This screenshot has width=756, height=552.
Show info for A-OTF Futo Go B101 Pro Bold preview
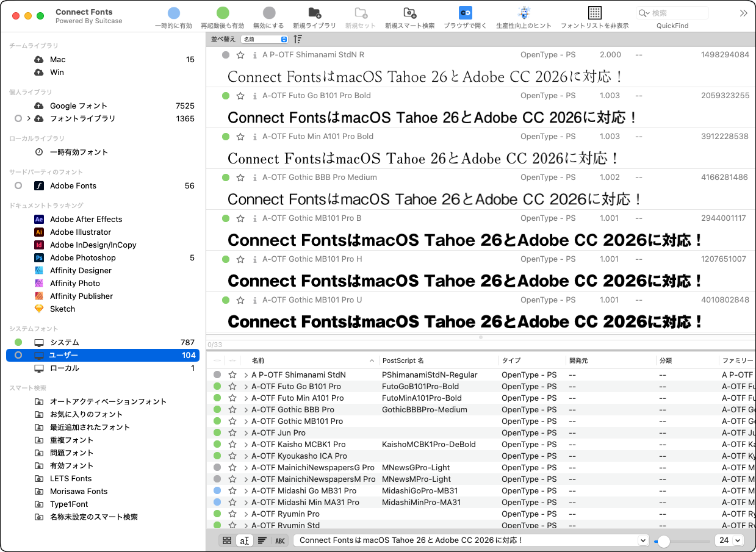click(254, 96)
